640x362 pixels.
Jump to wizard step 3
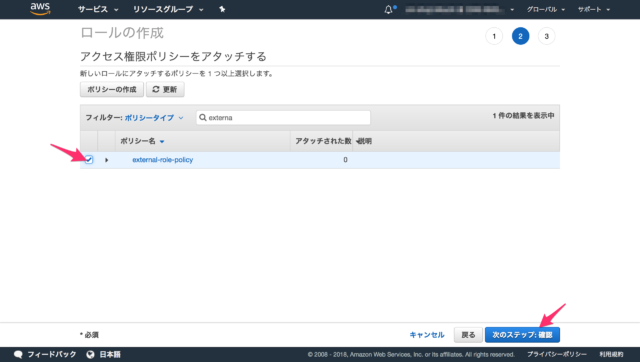547,36
